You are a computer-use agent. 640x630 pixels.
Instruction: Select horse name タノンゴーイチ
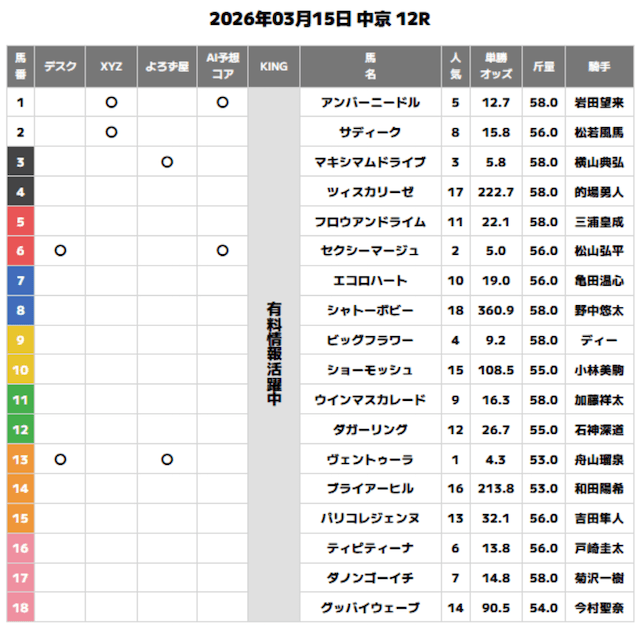coord(370,578)
